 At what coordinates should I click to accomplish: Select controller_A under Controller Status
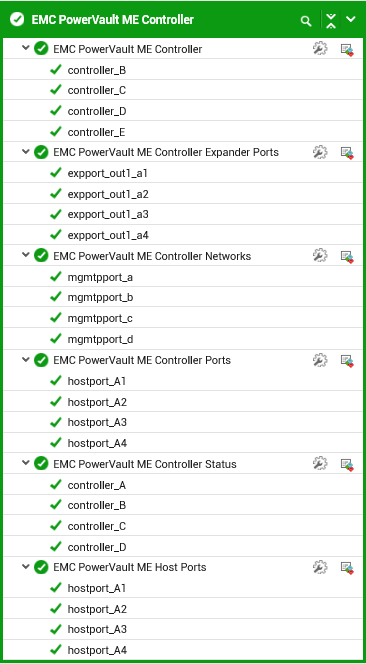coord(97,485)
